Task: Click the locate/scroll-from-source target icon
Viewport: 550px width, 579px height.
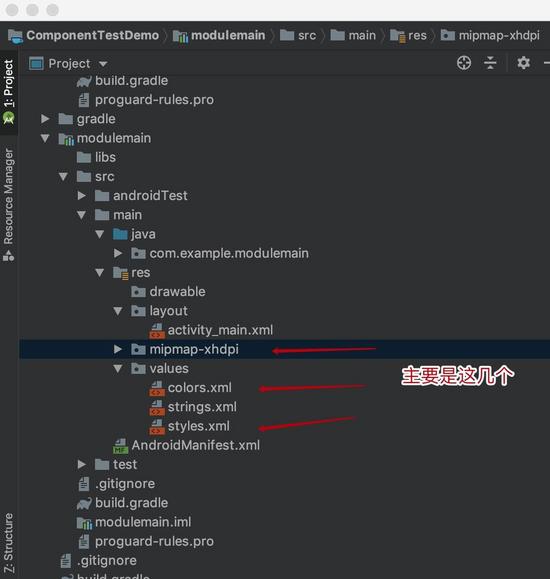Action: 464,63
